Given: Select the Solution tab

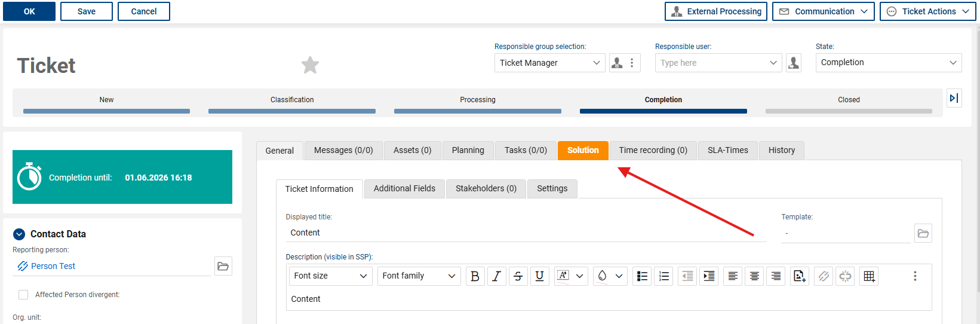Looking at the screenshot, I should coord(583,150).
